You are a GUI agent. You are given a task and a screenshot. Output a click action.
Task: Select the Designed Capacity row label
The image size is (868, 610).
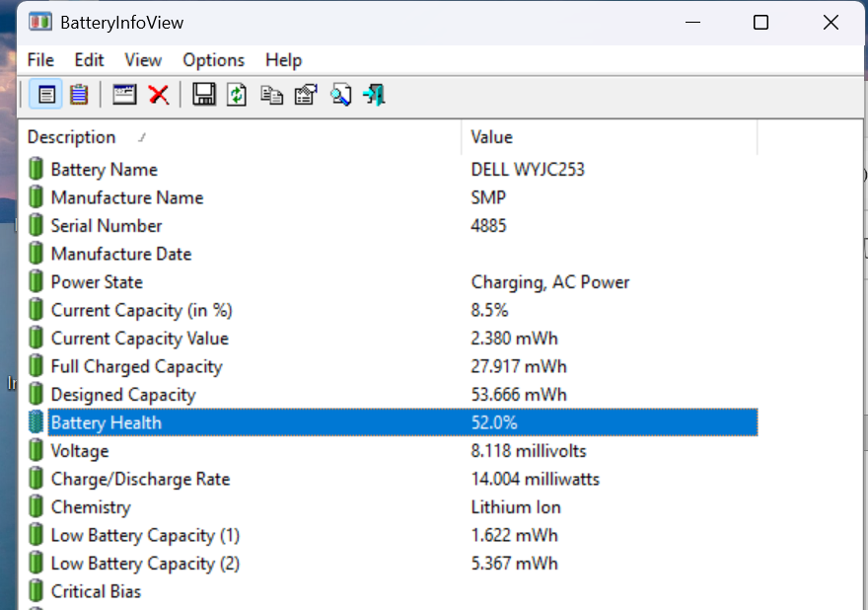[x=123, y=395]
